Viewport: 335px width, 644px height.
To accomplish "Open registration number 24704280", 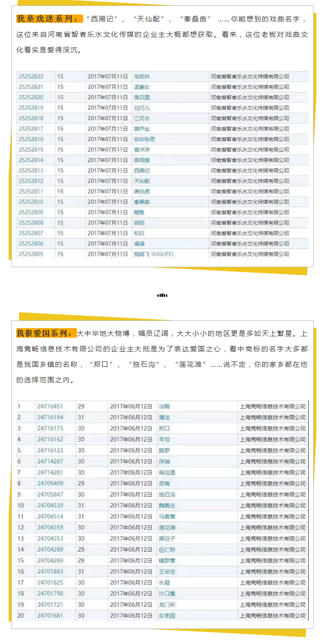I will (50, 549).
